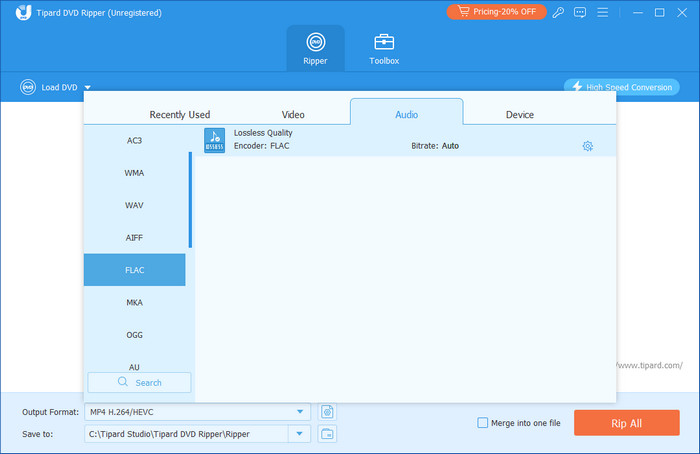Click the shopping cart icon
This screenshot has width=700, height=454.
pos(463,12)
